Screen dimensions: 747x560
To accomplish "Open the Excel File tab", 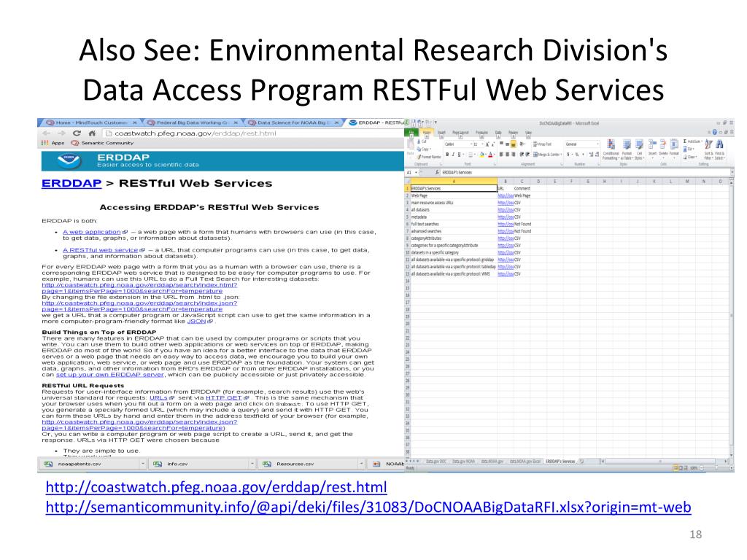I will [411, 133].
